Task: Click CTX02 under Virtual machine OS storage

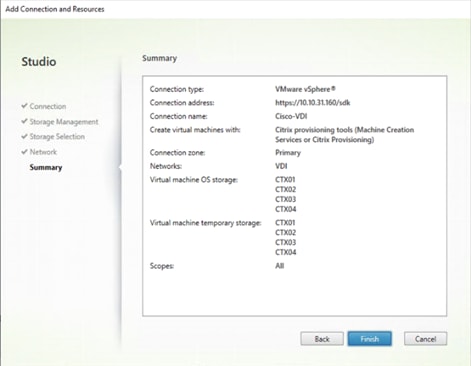Action: pyautogui.click(x=285, y=189)
